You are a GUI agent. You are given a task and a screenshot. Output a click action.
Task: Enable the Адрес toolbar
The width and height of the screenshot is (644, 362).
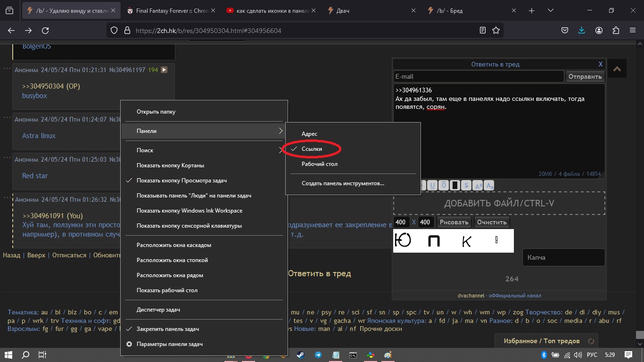pyautogui.click(x=353, y=134)
